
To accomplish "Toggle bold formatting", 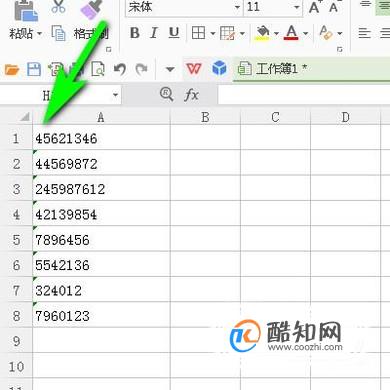I will [135, 33].
